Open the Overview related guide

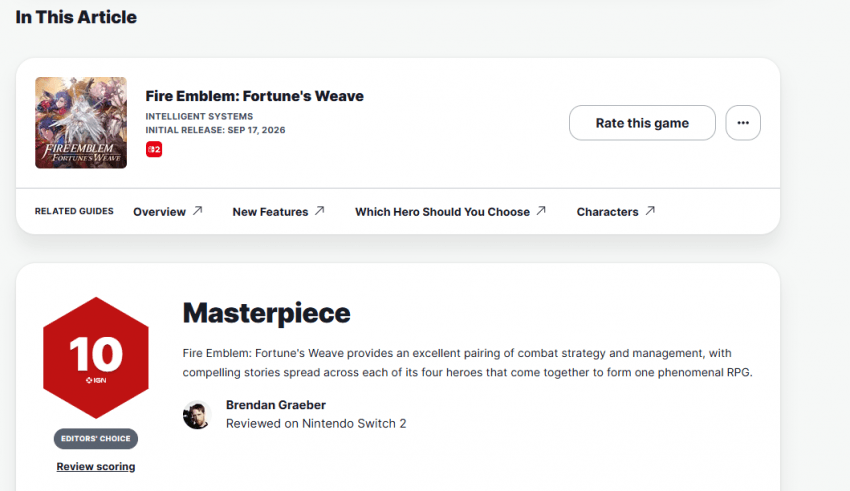(159, 212)
